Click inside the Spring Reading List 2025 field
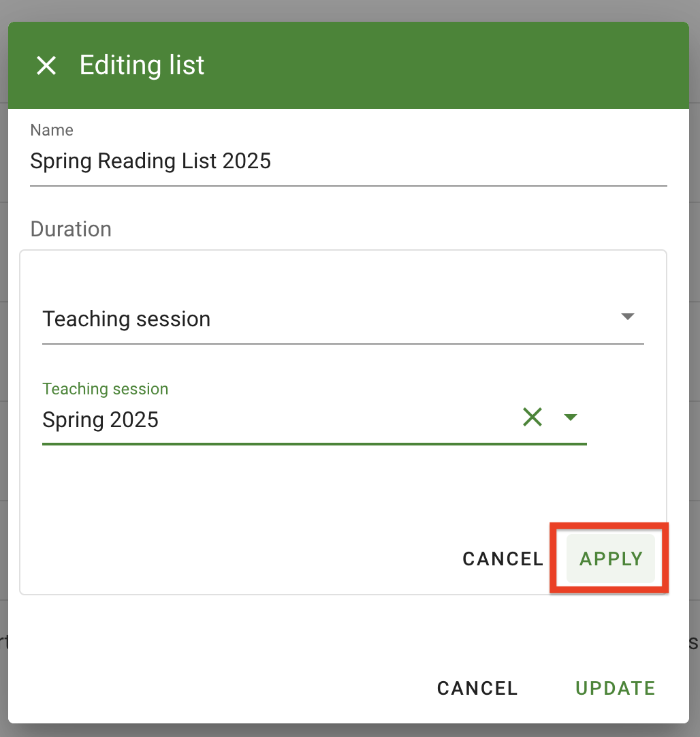 click(x=272, y=161)
